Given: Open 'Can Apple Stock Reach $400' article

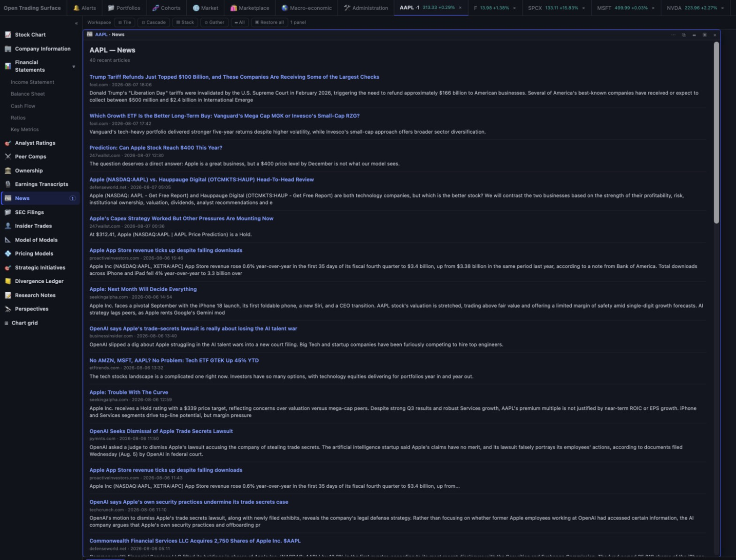Looking at the screenshot, I should point(156,148).
